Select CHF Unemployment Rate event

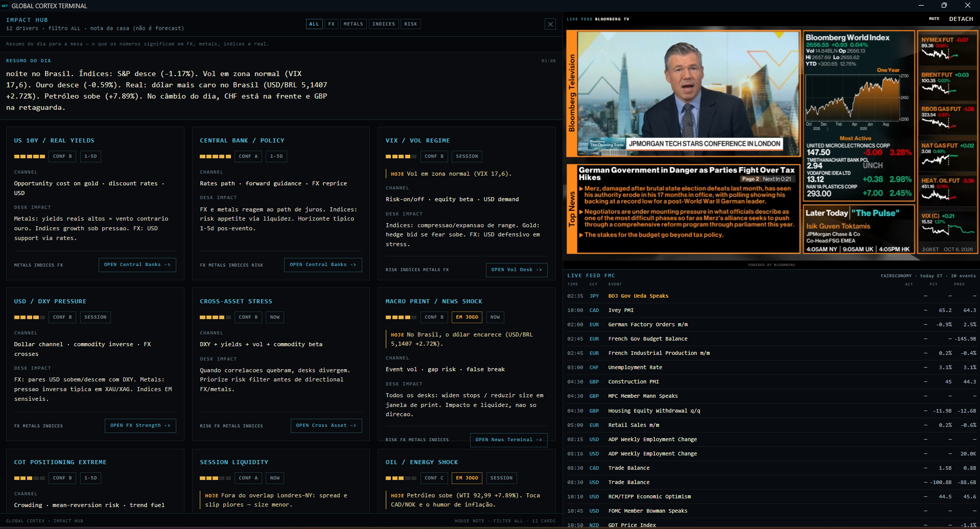(x=772, y=368)
